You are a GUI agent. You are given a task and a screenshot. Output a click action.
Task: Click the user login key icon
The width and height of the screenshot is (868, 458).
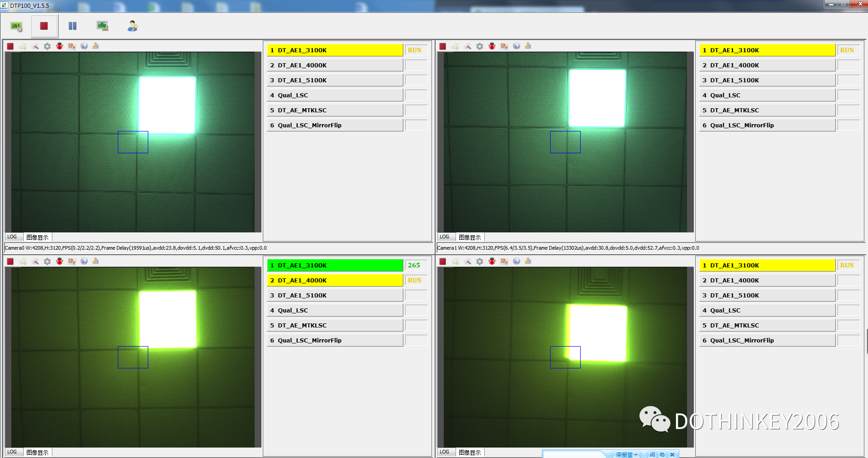point(132,26)
